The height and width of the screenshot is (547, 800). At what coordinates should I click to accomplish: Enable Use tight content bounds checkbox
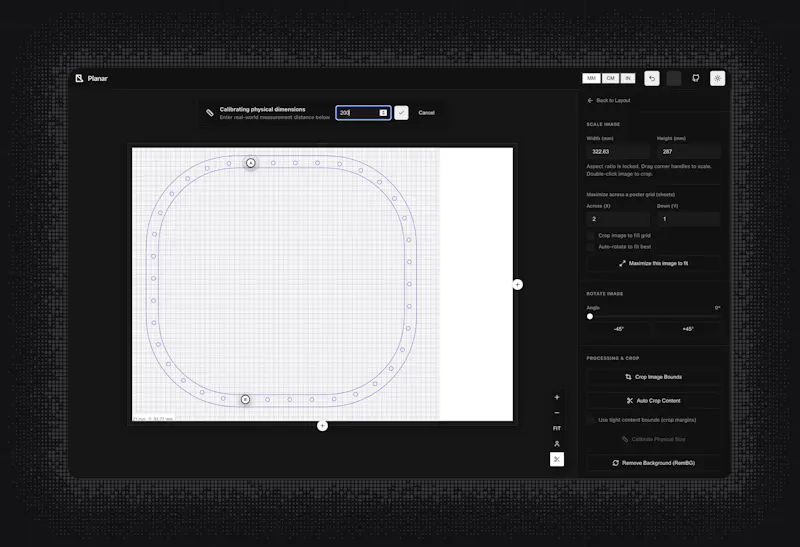(x=590, y=420)
